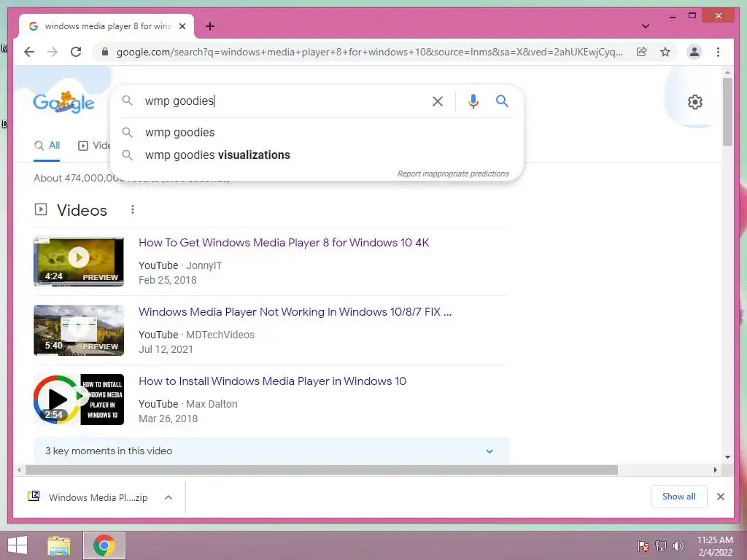Image resolution: width=747 pixels, height=560 pixels.
Task: Open a new tab with the plus button
Action: (x=210, y=26)
